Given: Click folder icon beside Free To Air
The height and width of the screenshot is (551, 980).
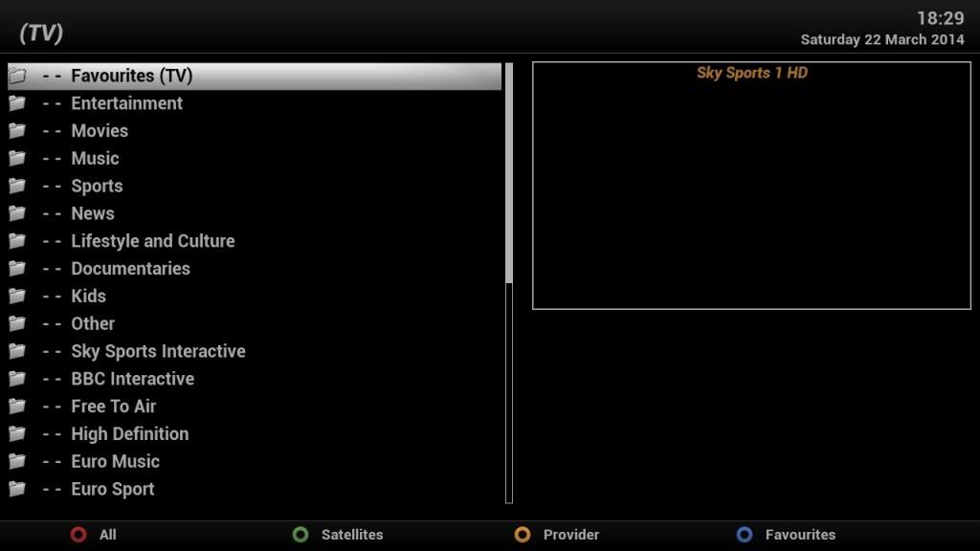Looking at the screenshot, I should point(17,406).
